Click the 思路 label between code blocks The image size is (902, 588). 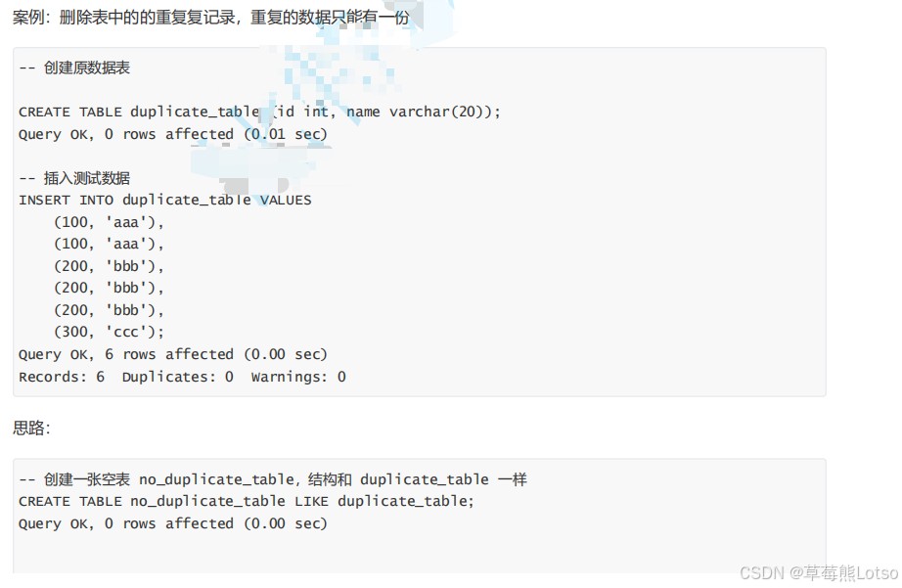tap(30, 428)
